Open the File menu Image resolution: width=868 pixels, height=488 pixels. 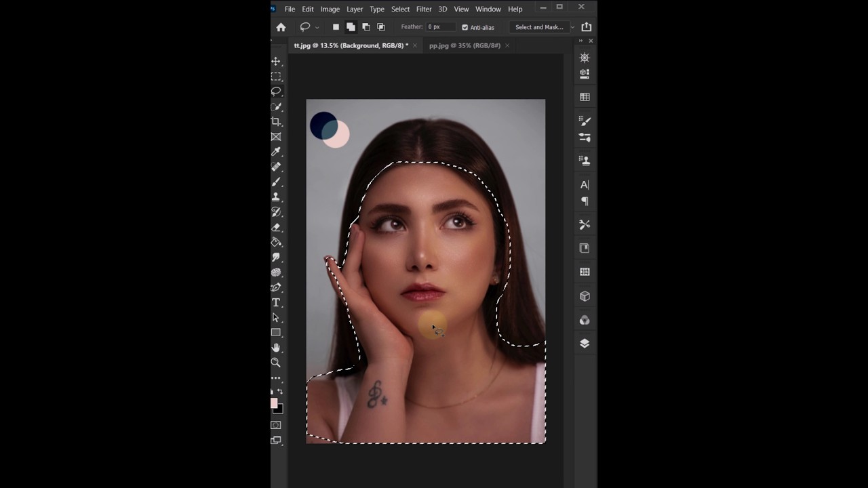click(x=290, y=9)
